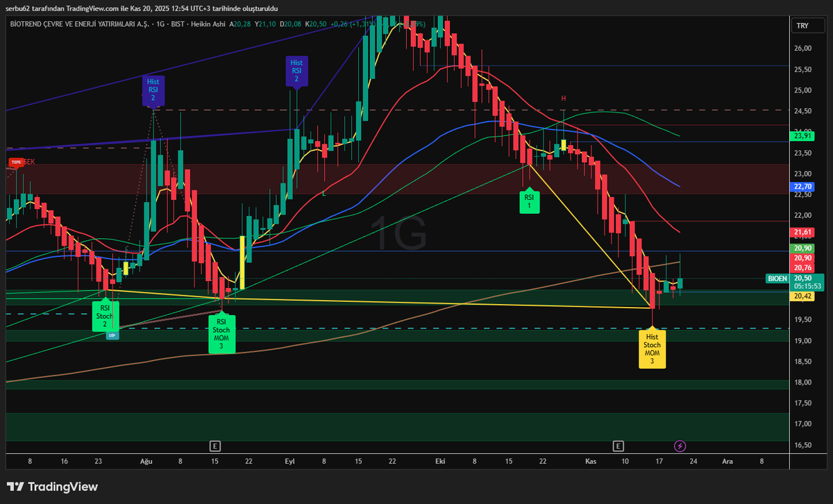This screenshot has height=504, width=833.
Task: Select the green RSI 1 label
Action: click(x=529, y=201)
